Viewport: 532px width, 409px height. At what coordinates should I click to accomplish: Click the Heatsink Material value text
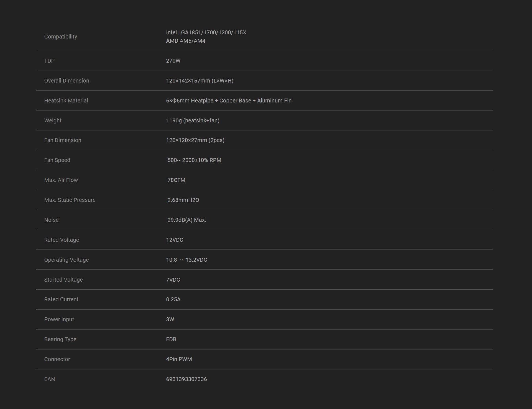(228, 101)
